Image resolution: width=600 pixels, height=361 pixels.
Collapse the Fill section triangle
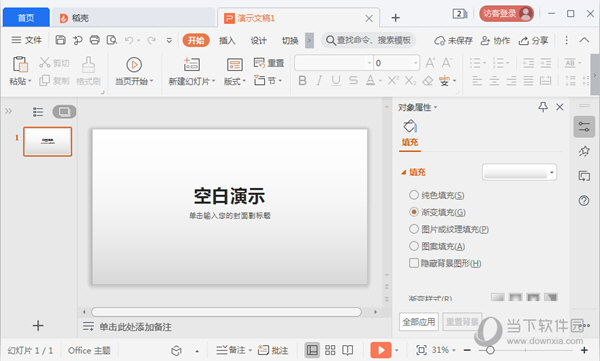(x=403, y=172)
